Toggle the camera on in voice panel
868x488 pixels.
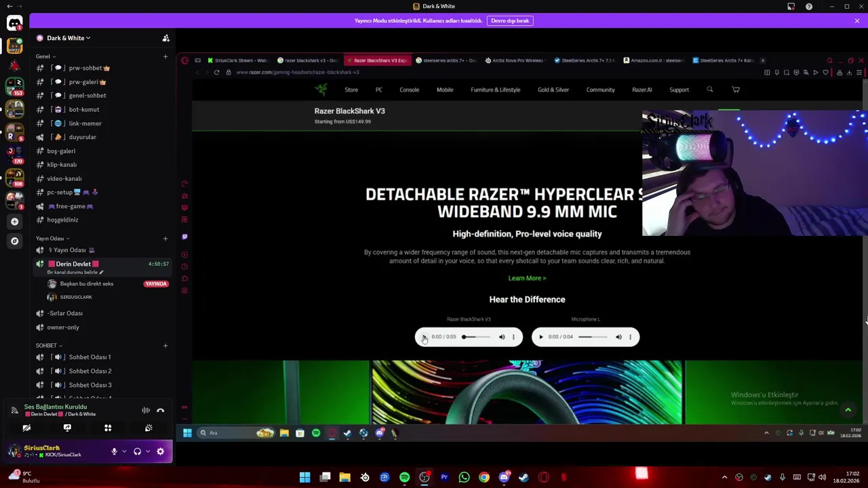click(x=26, y=428)
